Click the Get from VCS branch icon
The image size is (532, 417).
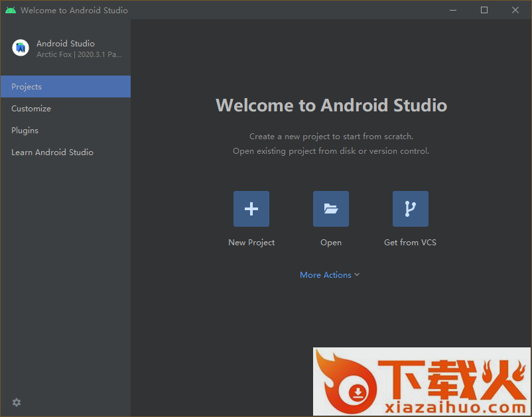click(x=410, y=209)
